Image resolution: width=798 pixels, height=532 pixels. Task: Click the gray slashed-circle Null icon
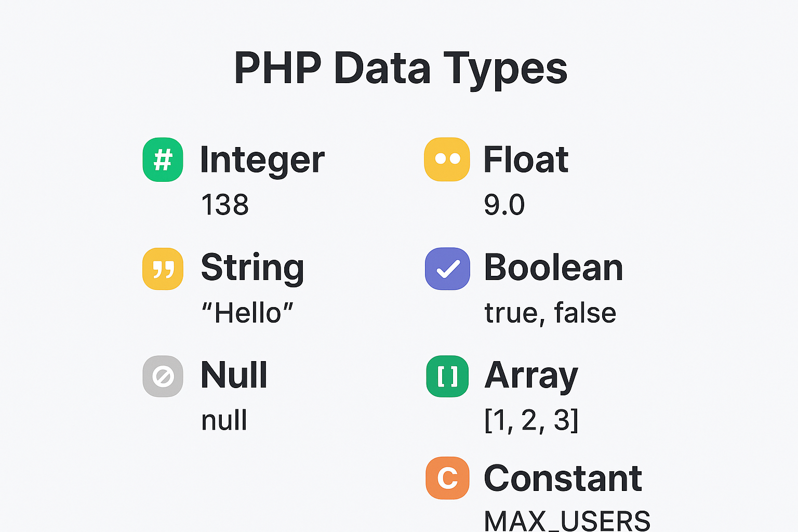[163, 376]
